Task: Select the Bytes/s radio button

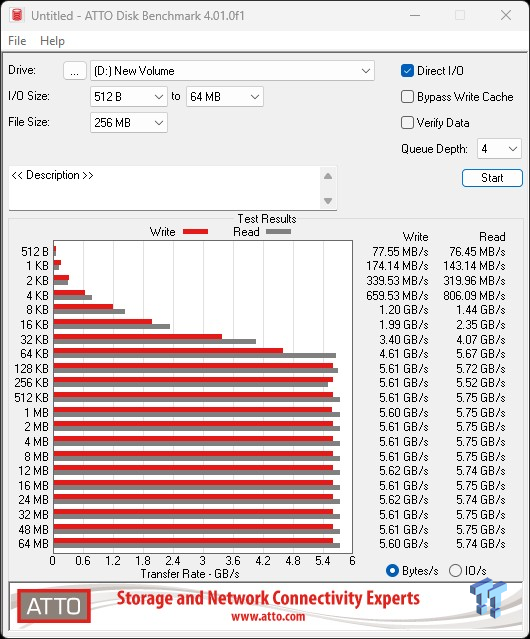Action: pos(392,571)
